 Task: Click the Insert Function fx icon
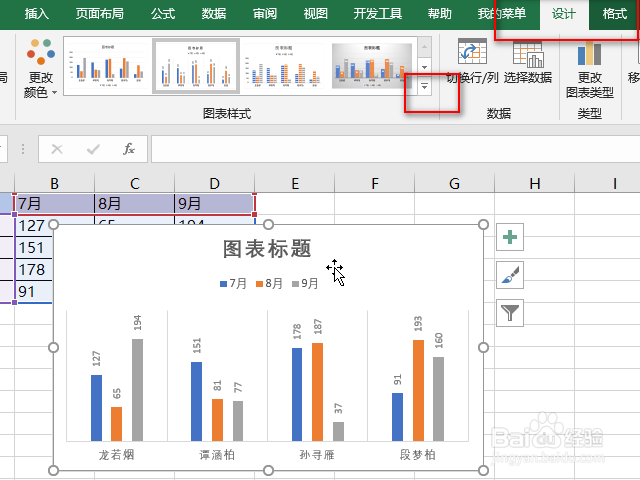[x=129, y=149]
